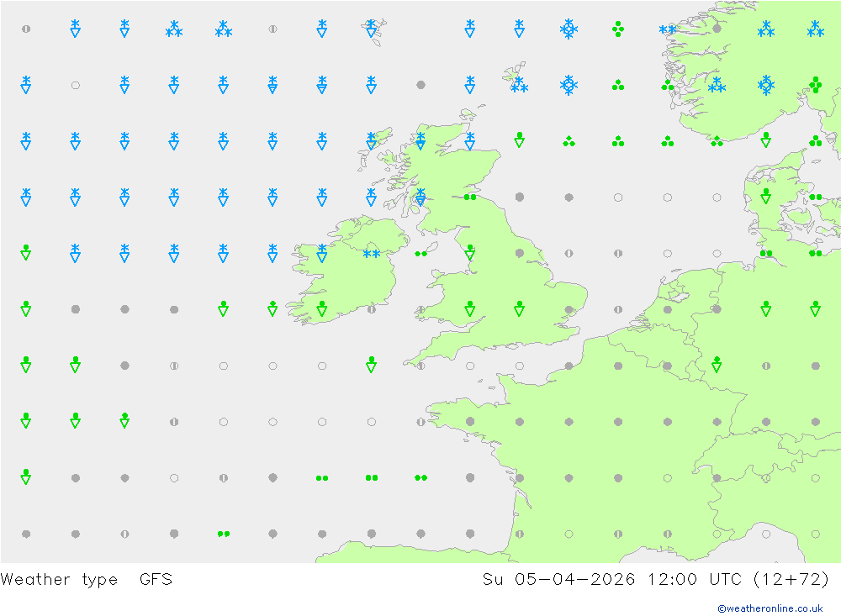This screenshot has height=616, width=841.
Task: Click the green shower symbol west of Cornwall
Action: tap(371, 365)
